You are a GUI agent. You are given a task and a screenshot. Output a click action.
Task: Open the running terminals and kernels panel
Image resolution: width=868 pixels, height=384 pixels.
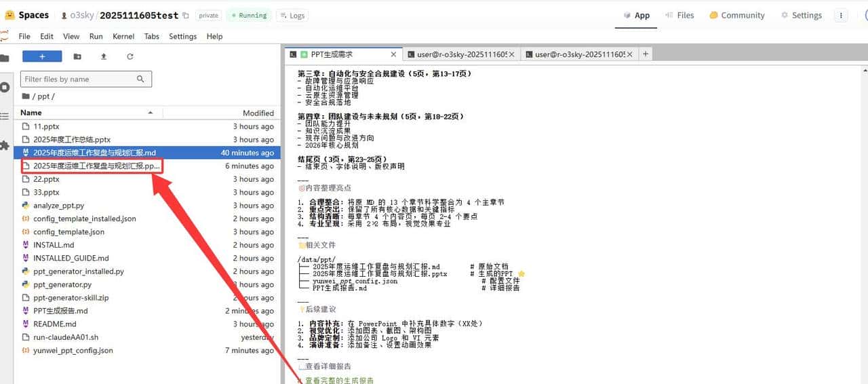[5, 87]
